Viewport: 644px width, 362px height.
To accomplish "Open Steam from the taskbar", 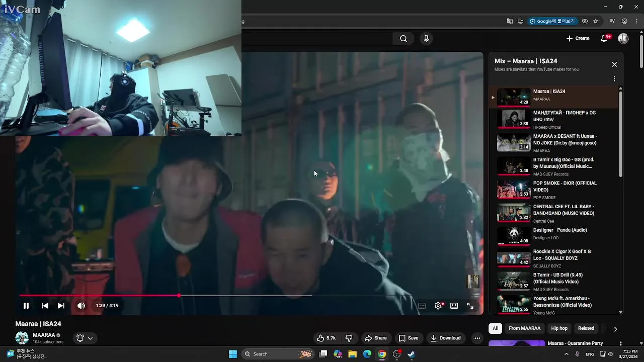I will (411, 354).
